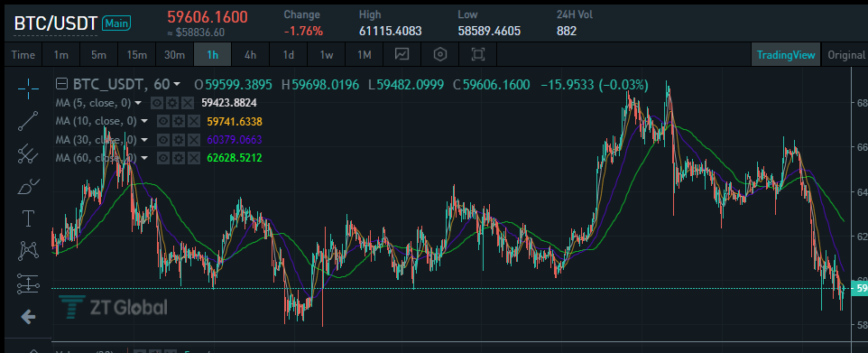Open the indicators chart icon in top toolbar
This screenshot has height=353, width=868.
pyautogui.click(x=402, y=54)
